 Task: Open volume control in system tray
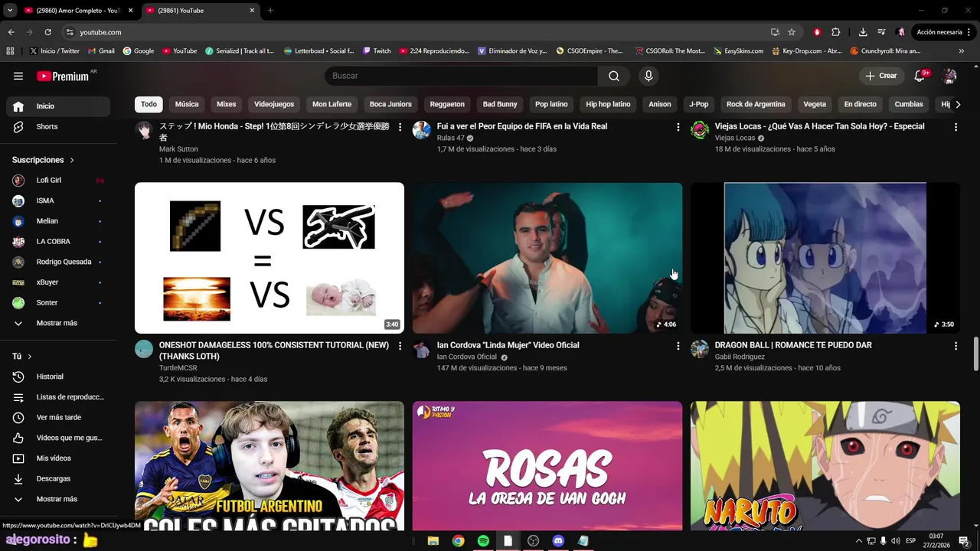pyautogui.click(x=896, y=541)
